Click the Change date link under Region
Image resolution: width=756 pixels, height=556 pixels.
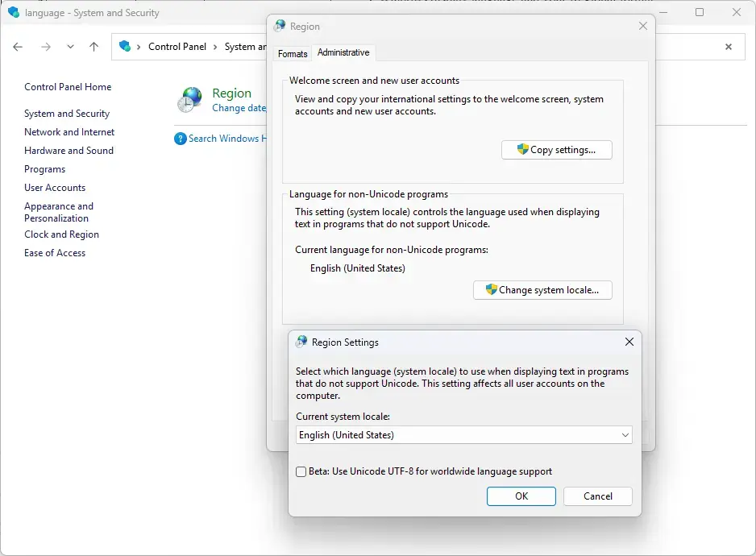(x=239, y=108)
